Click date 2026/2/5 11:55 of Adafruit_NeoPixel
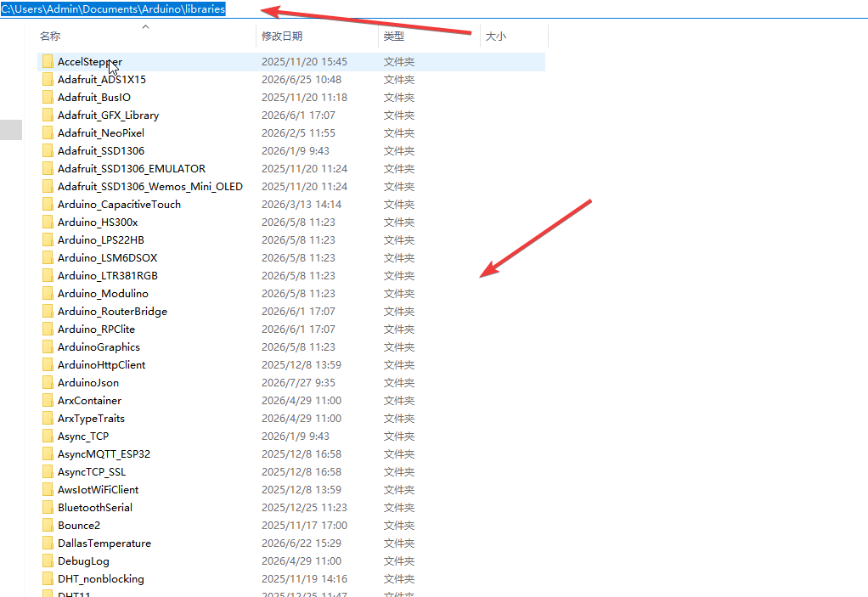 (298, 132)
